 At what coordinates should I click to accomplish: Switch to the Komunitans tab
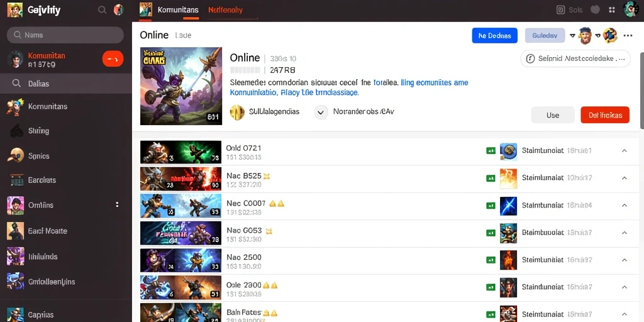(178, 10)
